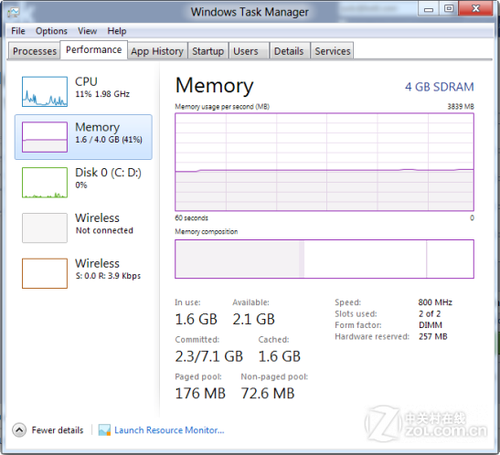The width and height of the screenshot is (500, 455).
Task: Click the Slots used 2 of 2 value
Action: [430, 314]
